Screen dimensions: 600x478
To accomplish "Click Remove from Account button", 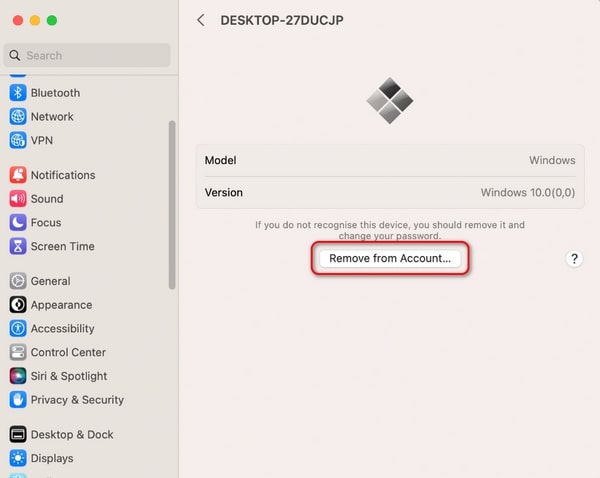I will [390, 258].
